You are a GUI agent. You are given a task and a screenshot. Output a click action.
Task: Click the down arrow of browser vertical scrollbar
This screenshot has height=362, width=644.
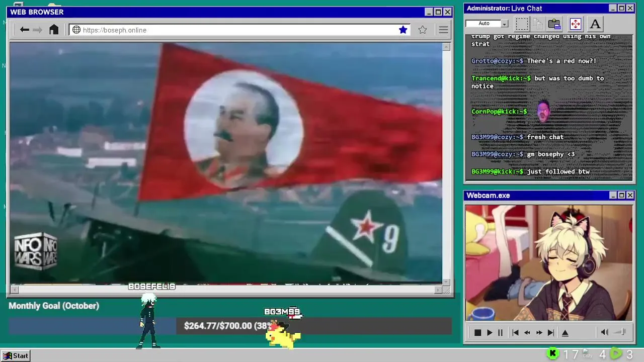446,282
